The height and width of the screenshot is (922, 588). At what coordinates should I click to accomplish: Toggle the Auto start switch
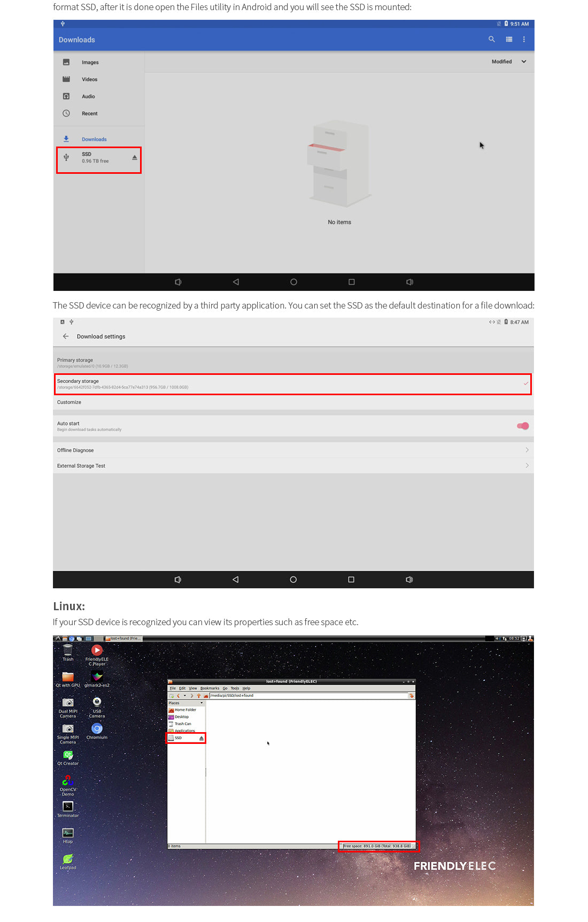click(522, 426)
